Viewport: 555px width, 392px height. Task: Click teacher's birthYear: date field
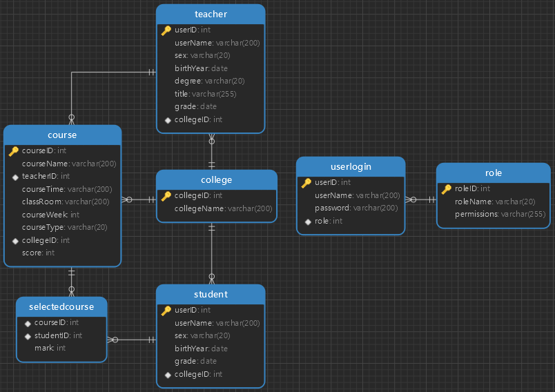click(201, 68)
